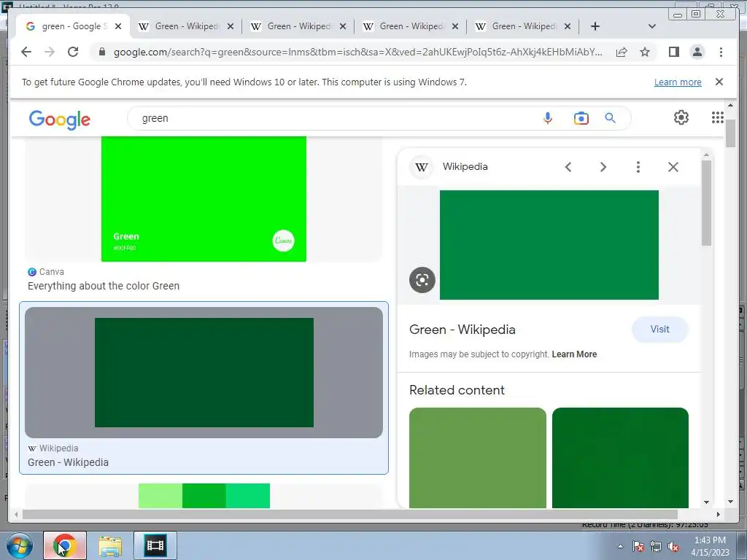Open Learn more about Chrome updates

[x=678, y=82]
